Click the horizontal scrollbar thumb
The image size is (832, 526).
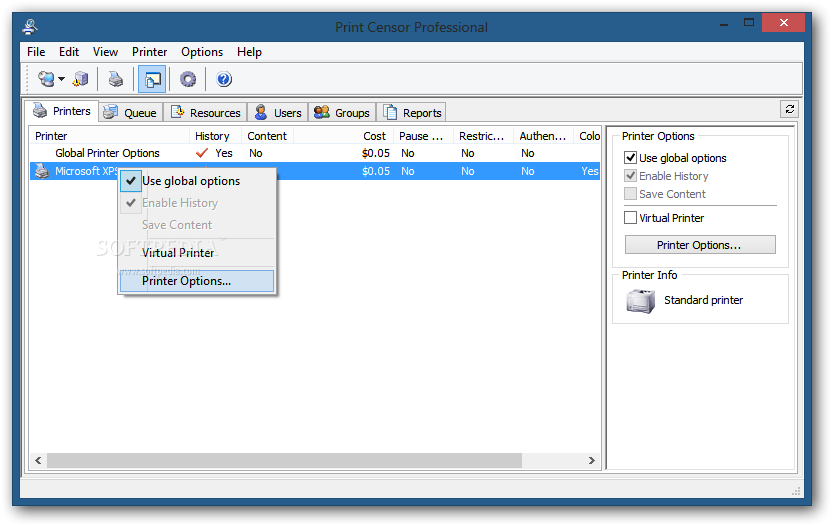pyautogui.click(x=284, y=460)
